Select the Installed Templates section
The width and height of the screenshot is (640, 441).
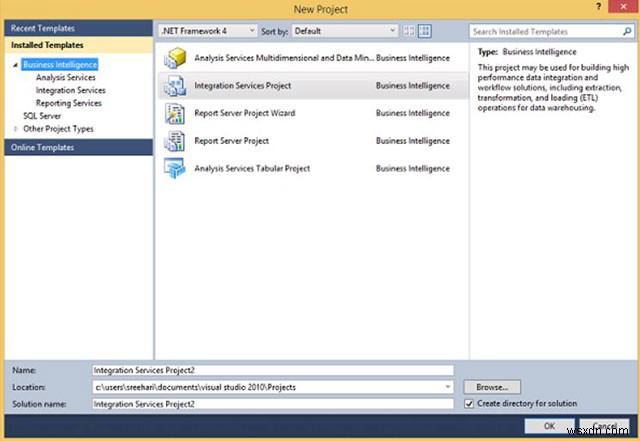[x=78, y=45]
